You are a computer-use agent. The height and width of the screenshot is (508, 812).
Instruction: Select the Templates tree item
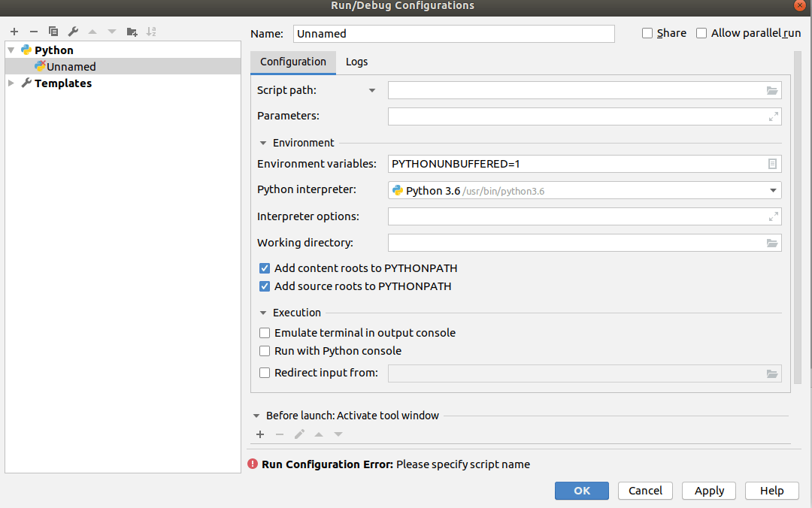(63, 83)
